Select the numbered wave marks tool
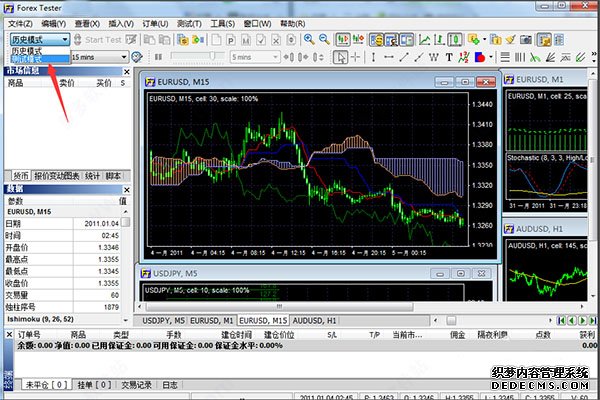The height and width of the screenshot is (400, 600). 464,57
